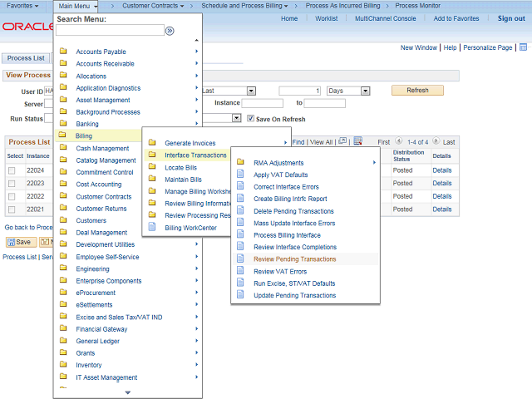532x399 pixels.
Task: Click the Accounts Payable folder icon
Action: point(63,52)
